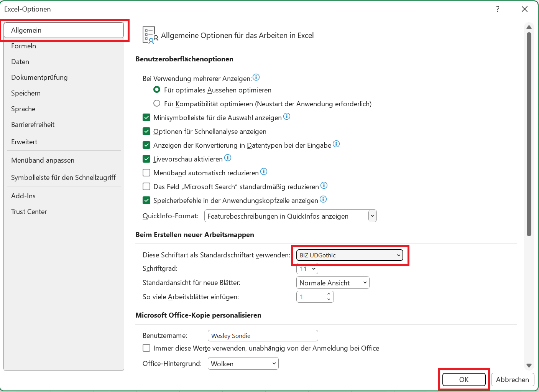
Task: Open the Formeln options category
Action: 24,46
